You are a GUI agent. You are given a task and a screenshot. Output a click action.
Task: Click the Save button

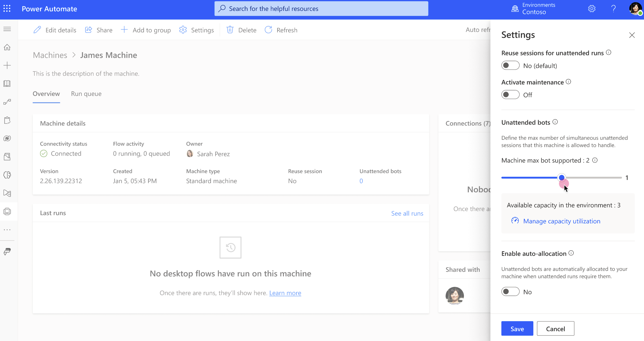(517, 329)
